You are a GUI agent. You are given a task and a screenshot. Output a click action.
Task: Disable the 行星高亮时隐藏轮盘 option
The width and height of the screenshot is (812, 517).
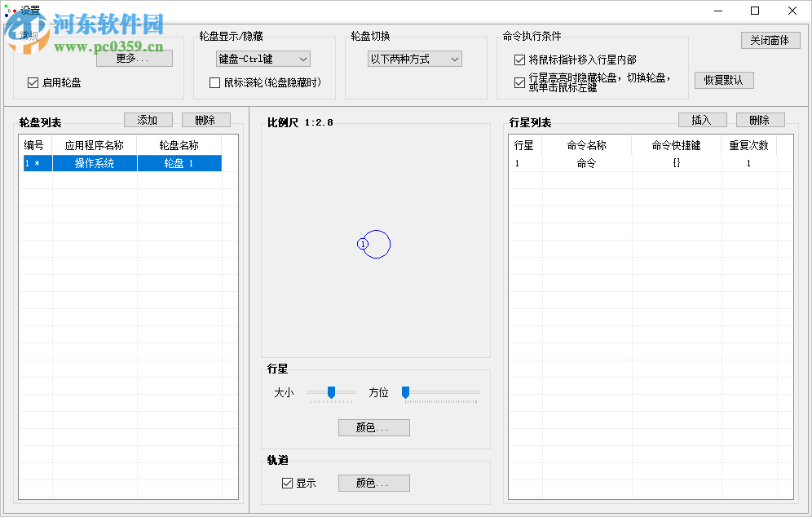[519, 81]
